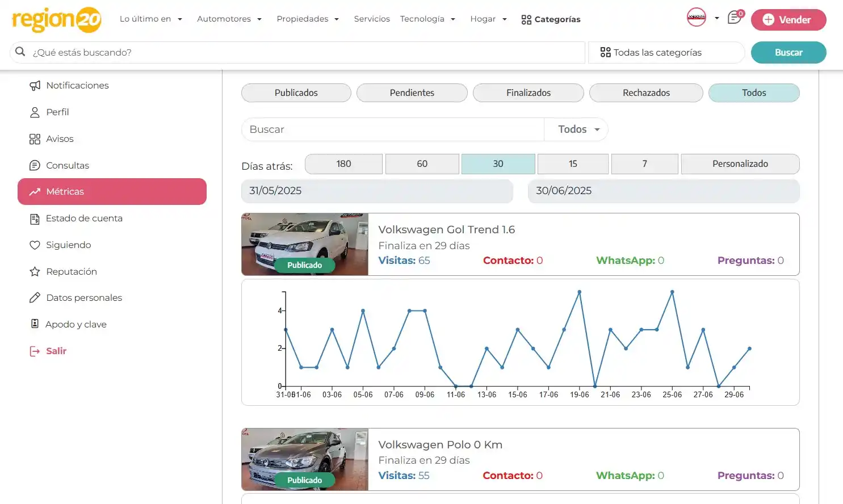Switch to the Publicados tab
Screen dimensions: 843x504
click(296, 93)
